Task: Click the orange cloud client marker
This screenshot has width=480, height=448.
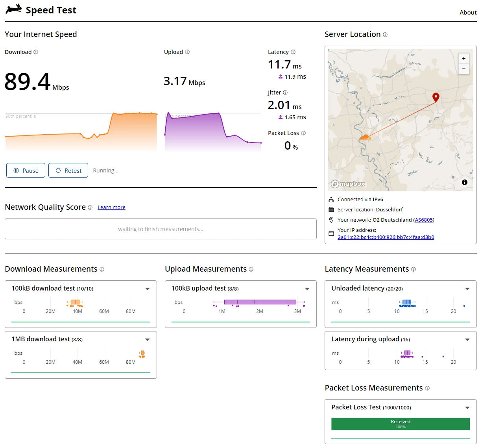Action: click(x=366, y=137)
